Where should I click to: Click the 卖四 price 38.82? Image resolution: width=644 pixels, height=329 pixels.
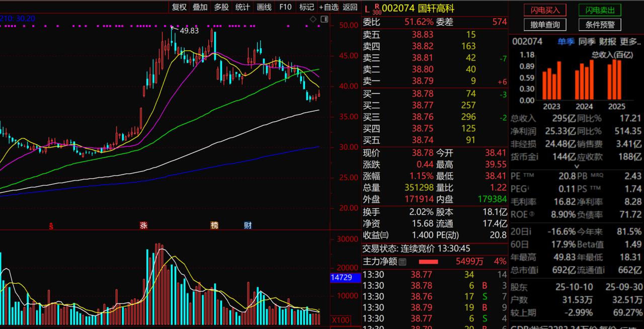(x=422, y=46)
